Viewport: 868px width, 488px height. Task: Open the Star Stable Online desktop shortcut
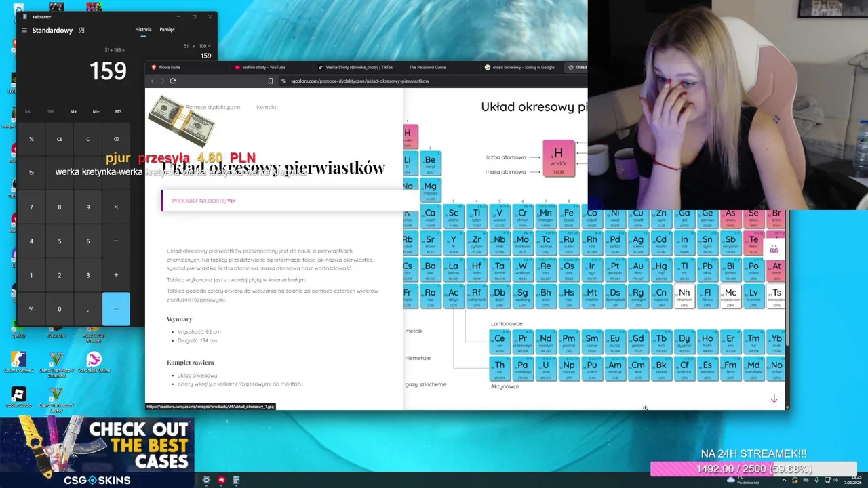[94, 362]
